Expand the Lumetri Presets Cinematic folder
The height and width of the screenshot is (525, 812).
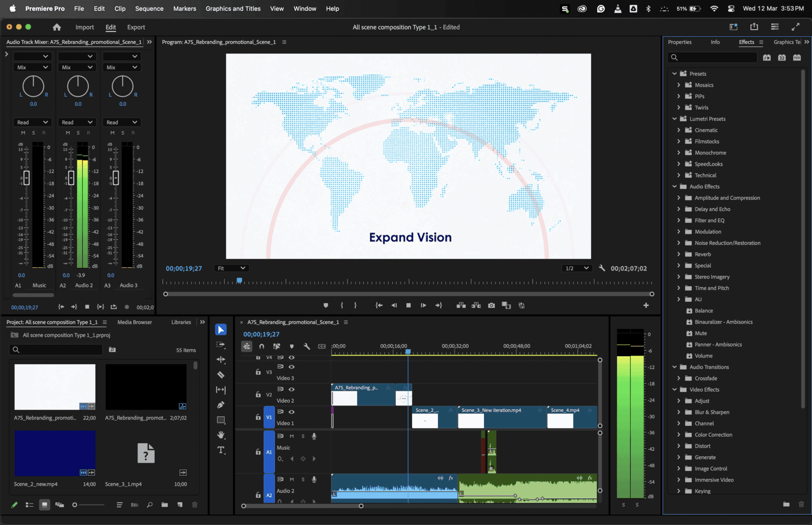679,130
